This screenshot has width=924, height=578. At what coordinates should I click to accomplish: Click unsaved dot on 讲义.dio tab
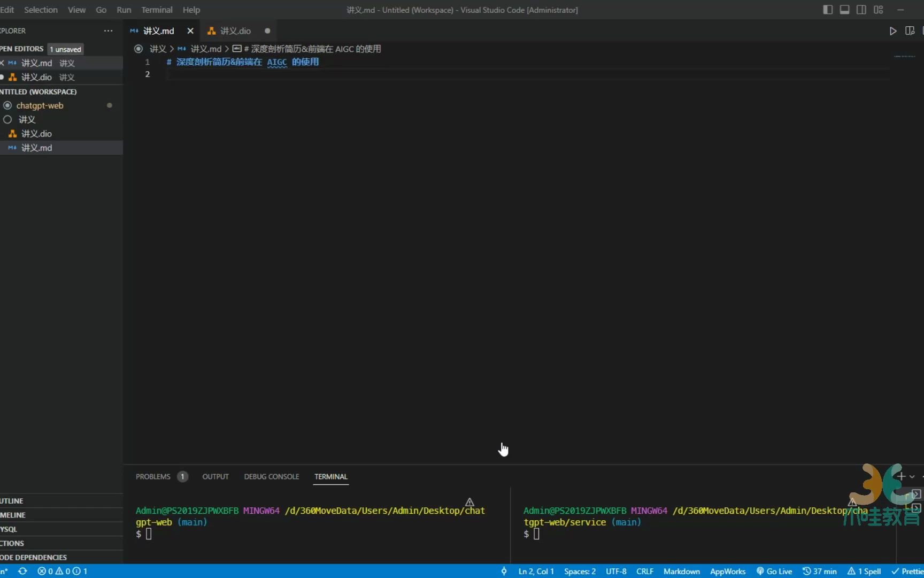tap(267, 31)
